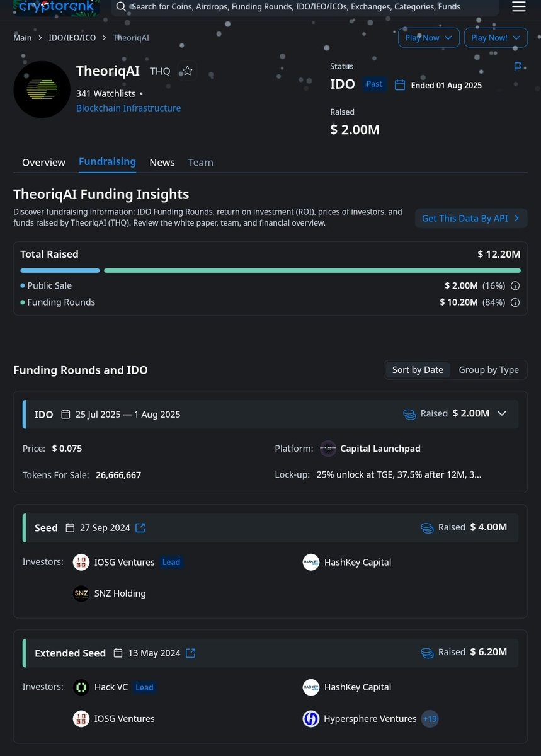The width and height of the screenshot is (541, 756).
Task: Click the report flag icon
Action: click(x=518, y=67)
